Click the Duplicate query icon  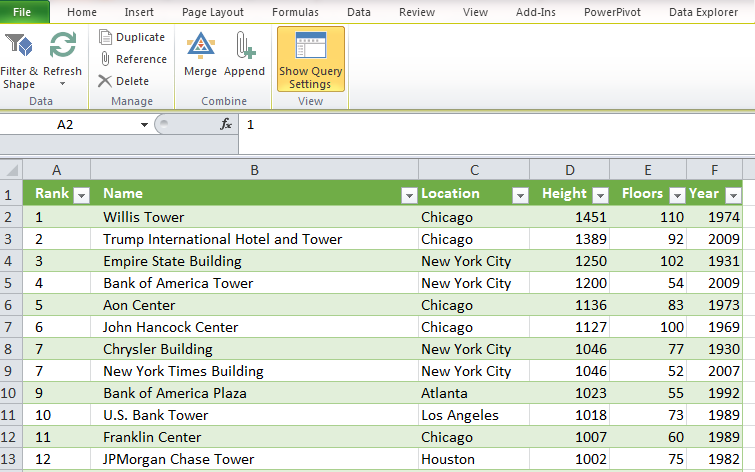click(x=105, y=37)
